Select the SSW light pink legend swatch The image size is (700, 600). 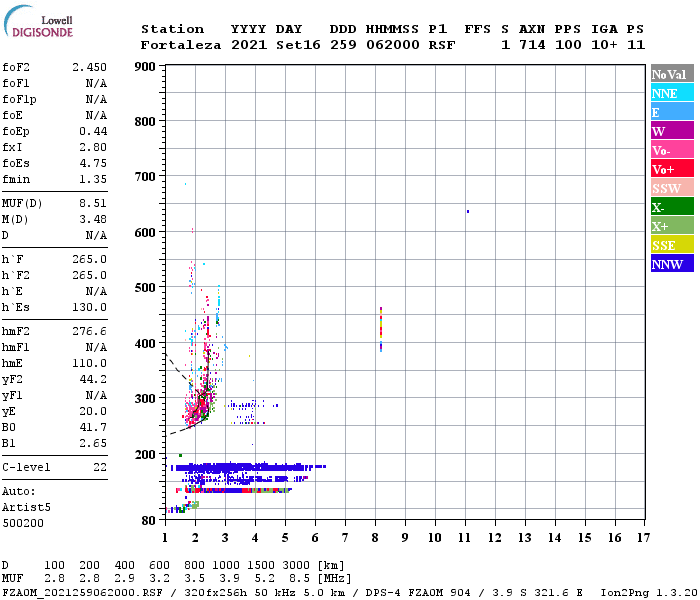click(672, 188)
